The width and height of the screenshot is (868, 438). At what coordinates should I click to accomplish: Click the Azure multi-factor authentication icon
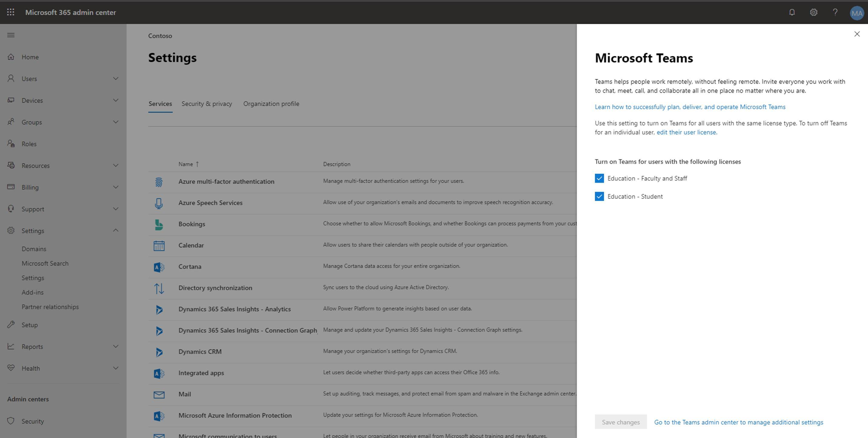(x=159, y=181)
